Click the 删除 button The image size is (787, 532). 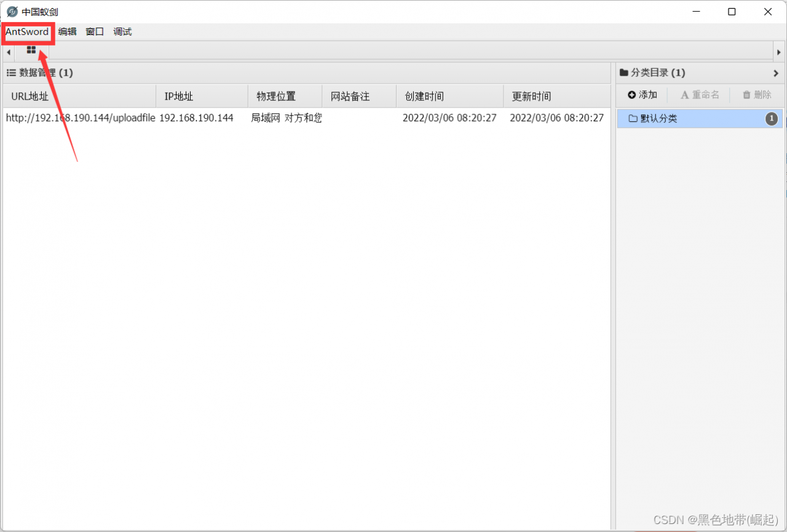coord(757,95)
